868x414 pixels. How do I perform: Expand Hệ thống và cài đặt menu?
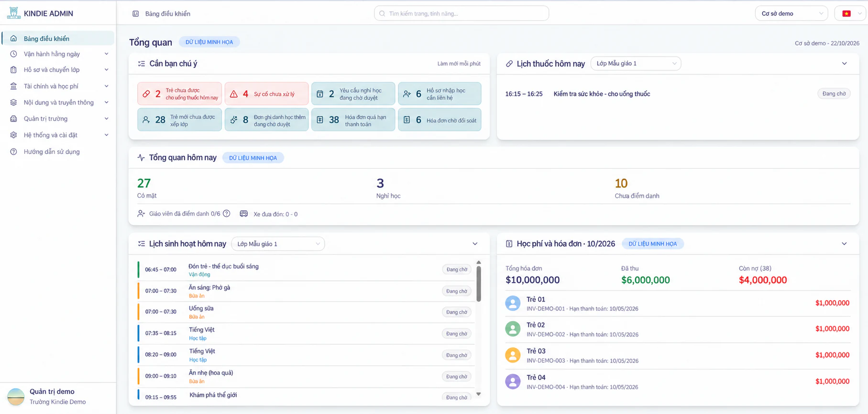coord(58,135)
